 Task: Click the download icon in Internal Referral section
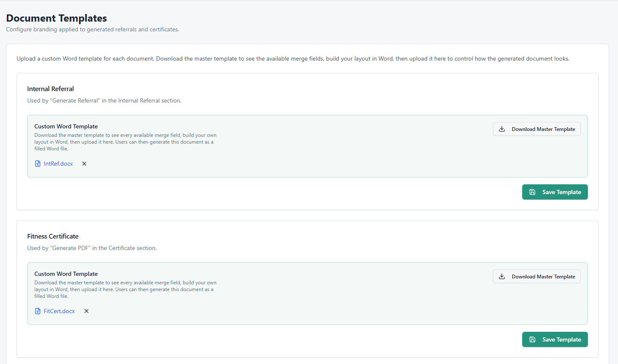502,129
